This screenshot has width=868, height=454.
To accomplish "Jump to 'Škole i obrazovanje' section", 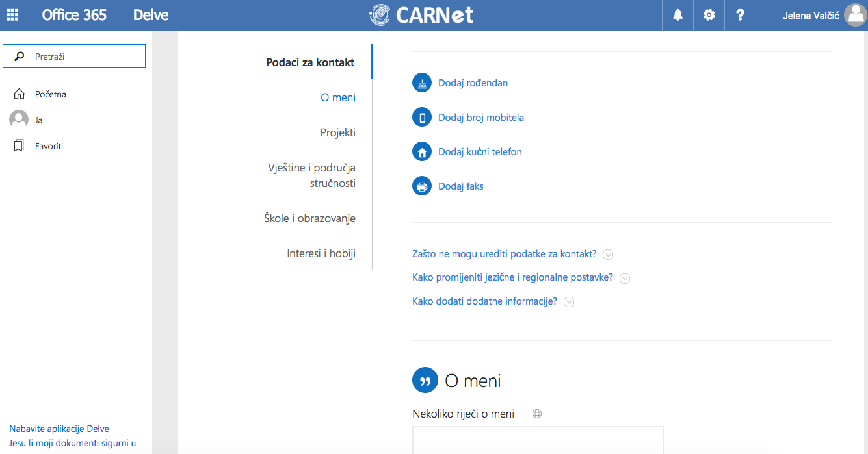I will point(309,218).
